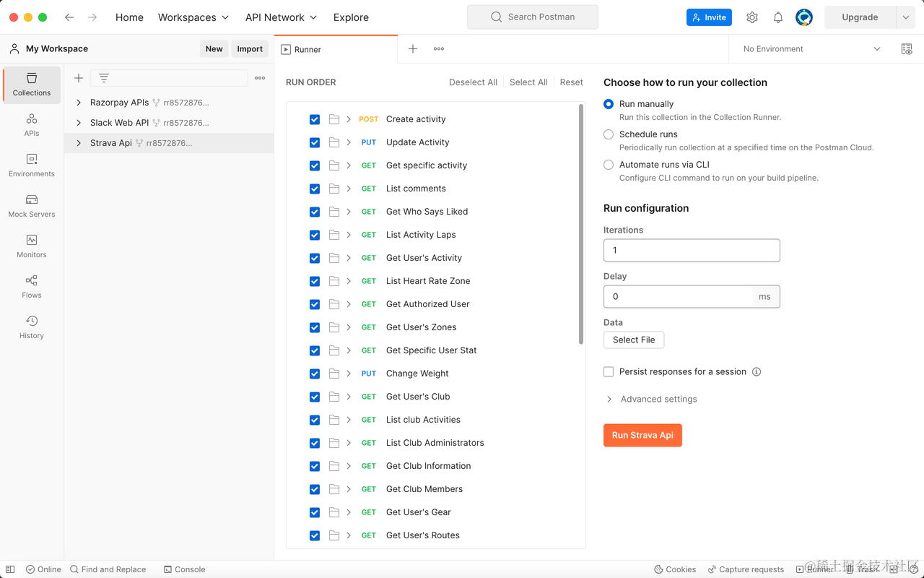Image resolution: width=924 pixels, height=578 pixels.
Task: Click the settings gear icon
Action: tap(752, 17)
